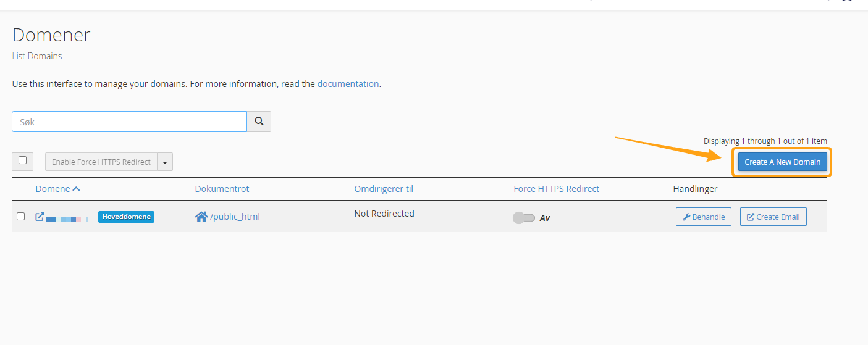Click Create A New Domain button

(x=782, y=162)
